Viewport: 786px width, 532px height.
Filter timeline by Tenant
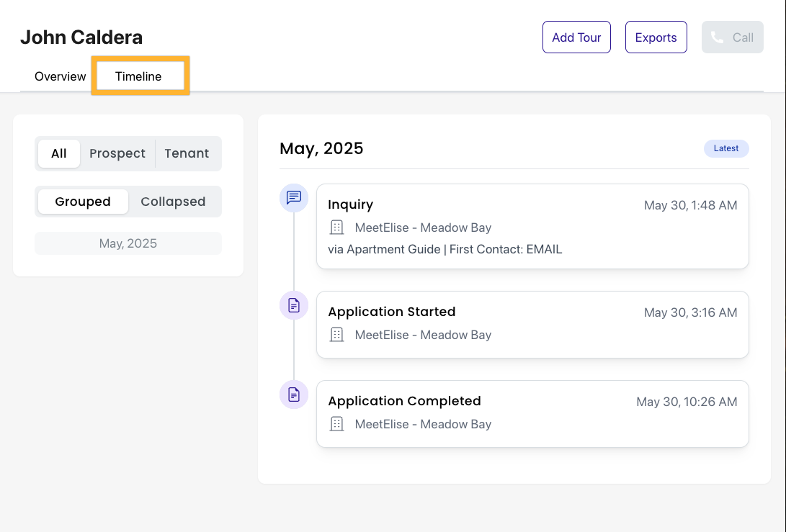pyautogui.click(x=187, y=153)
